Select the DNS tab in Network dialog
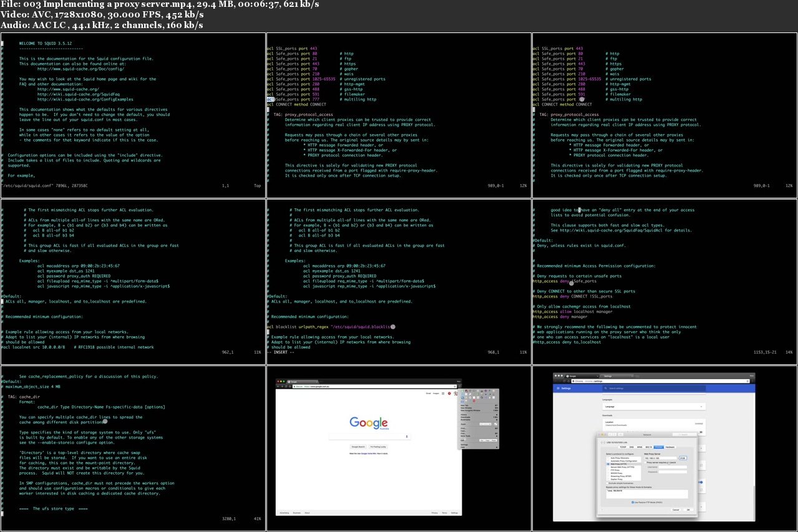The height and width of the screenshot is (532, 798). tap(631, 447)
